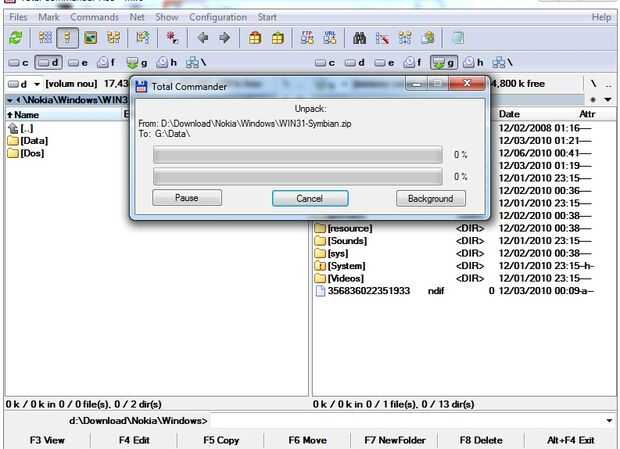This screenshot has height=449, width=620.
Task: Select drive f in right drive bar
Action: pos(414,62)
